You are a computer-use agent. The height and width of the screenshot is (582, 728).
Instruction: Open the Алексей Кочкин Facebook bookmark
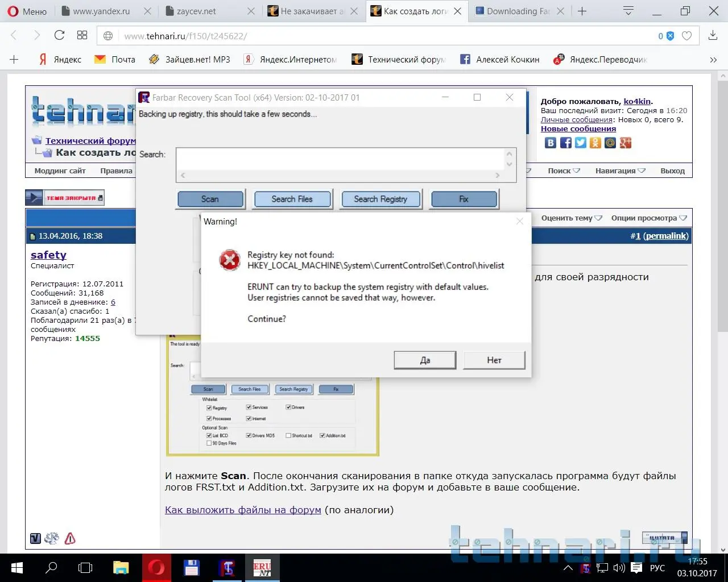500,59
